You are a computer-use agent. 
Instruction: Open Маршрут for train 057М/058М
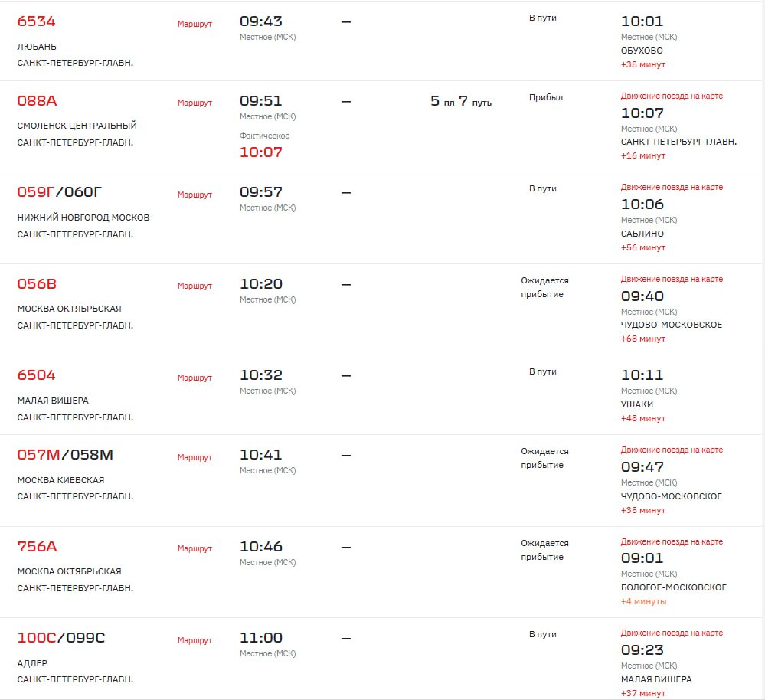point(195,457)
